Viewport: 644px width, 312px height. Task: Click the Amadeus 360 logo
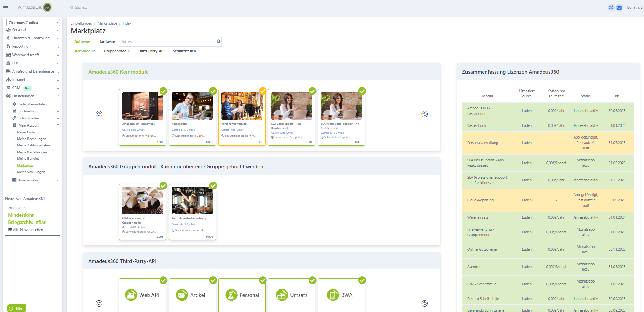[x=35, y=7]
